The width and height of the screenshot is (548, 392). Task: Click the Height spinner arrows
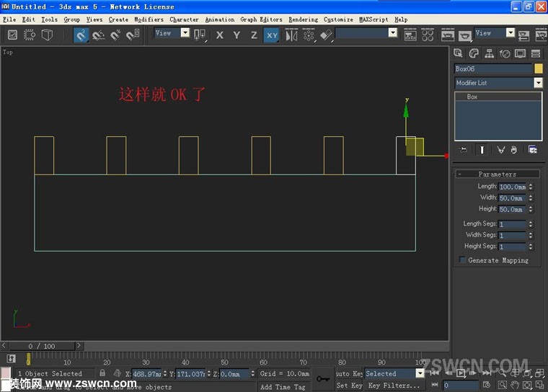[531, 209]
